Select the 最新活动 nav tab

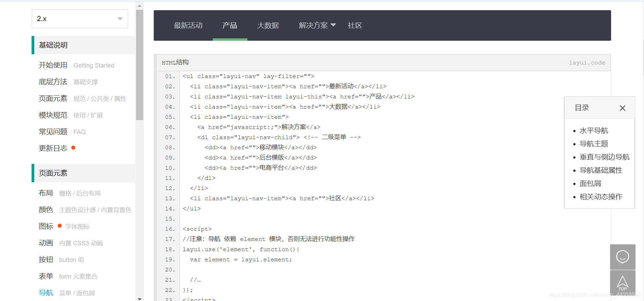(188, 25)
